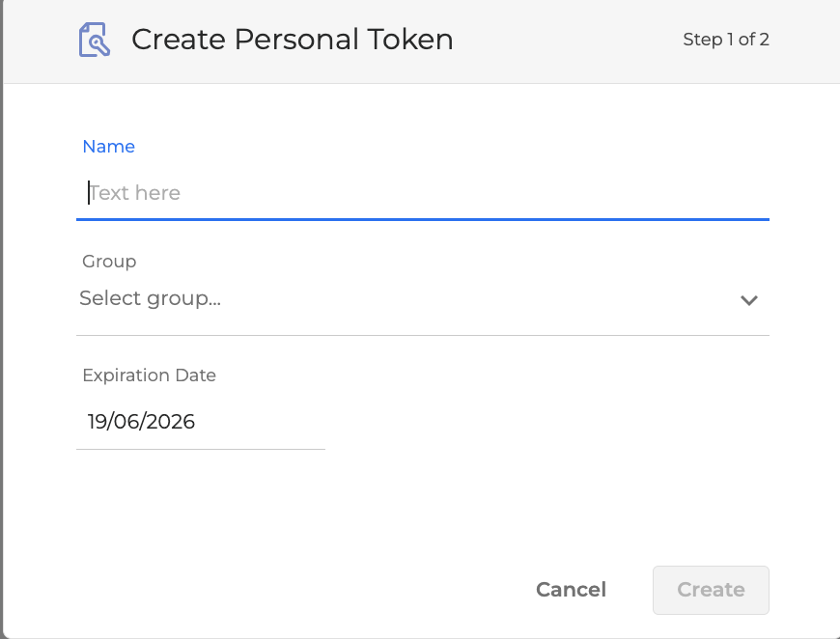Dismiss the dialog using Cancel
The image size is (840, 639).
(x=571, y=589)
